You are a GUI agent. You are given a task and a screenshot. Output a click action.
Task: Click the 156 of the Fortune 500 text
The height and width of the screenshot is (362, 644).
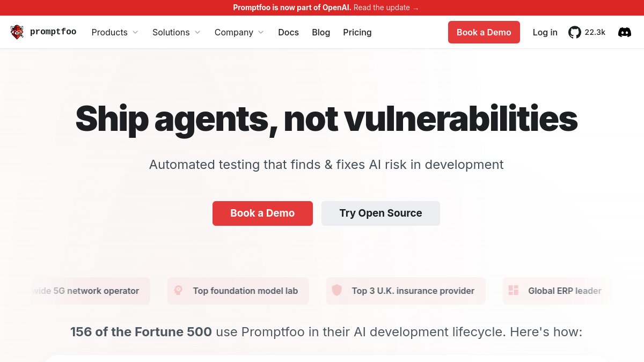pyautogui.click(x=141, y=332)
